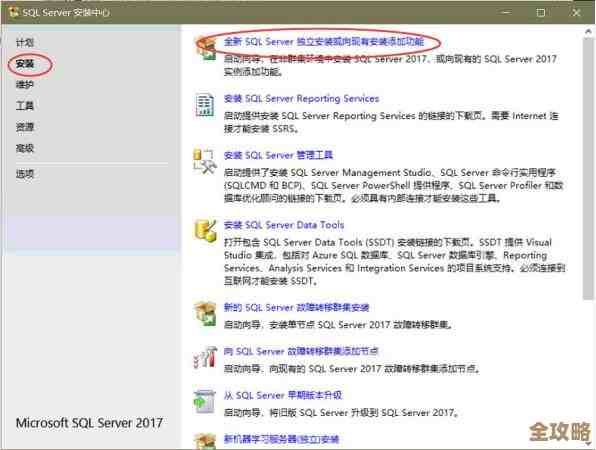The height and width of the screenshot is (450, 596).
Task: Click the Reporting Services document icon
Action: click(x=205, y=105)
